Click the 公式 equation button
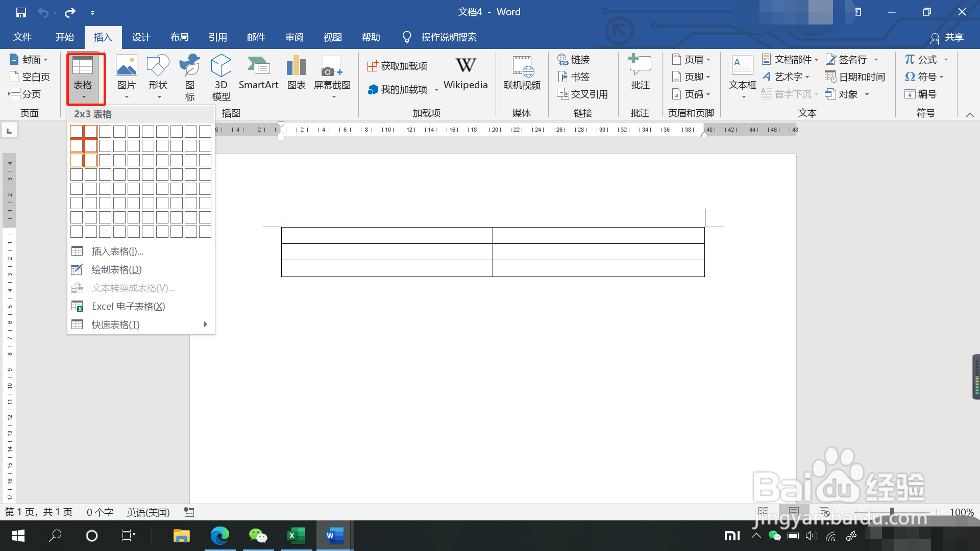Screen dimensions: 980x551 921,60
